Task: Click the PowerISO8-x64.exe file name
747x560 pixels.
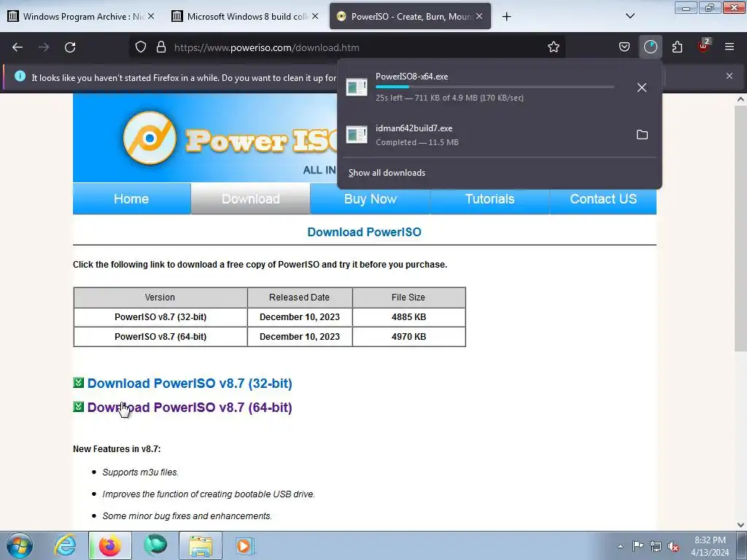Action: [411, 76]
